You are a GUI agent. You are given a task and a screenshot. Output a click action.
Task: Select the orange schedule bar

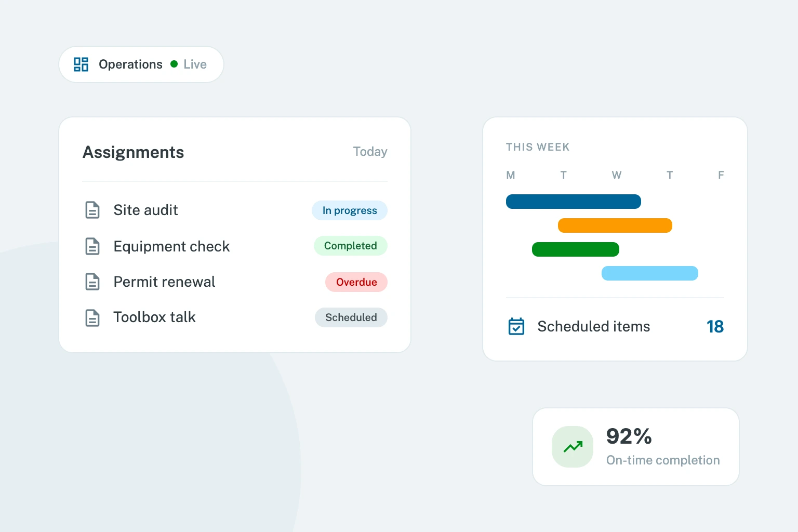615,225
